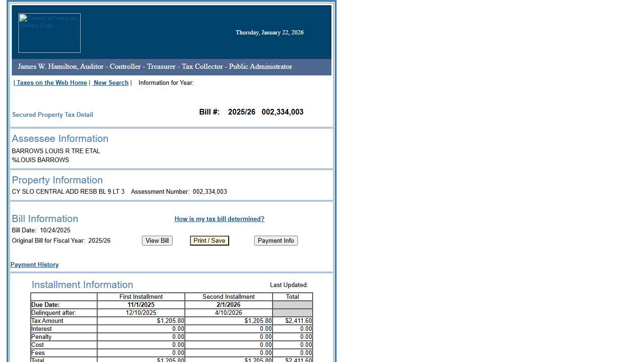The height and width of the screenshot is (362, 644).
Task: Select the Total column header in the table
Action: pyautogui.click(x=292, y=296)
